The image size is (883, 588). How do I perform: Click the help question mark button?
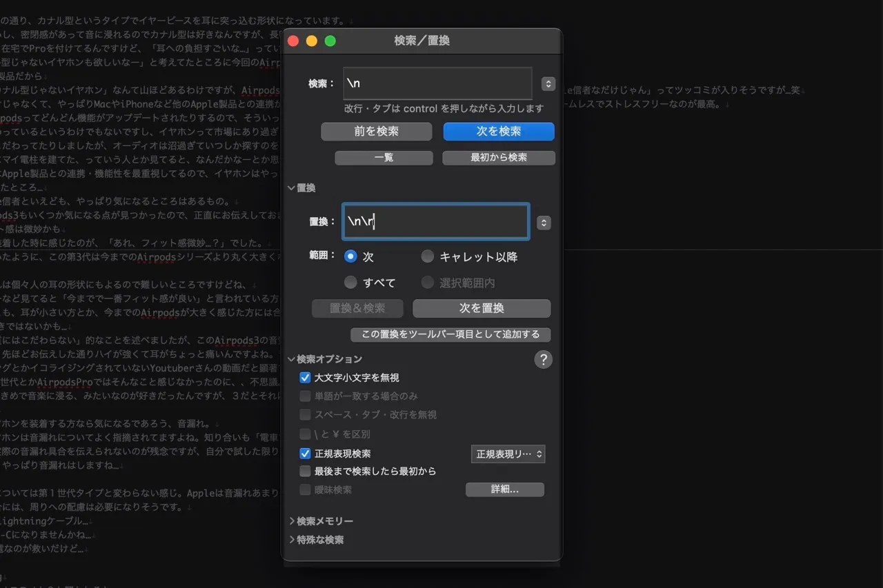click(x=544, y=359)
